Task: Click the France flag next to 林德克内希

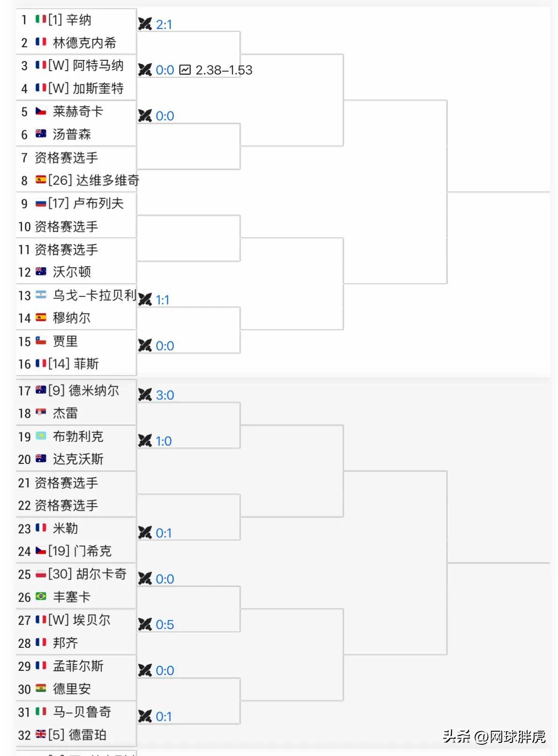Action: (40, 42)
